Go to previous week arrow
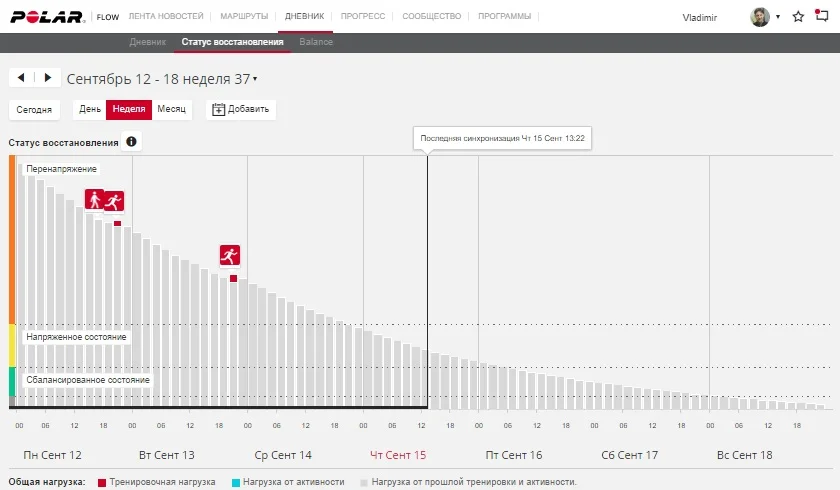Screen dimensions: 840x490 coord(21,78)
